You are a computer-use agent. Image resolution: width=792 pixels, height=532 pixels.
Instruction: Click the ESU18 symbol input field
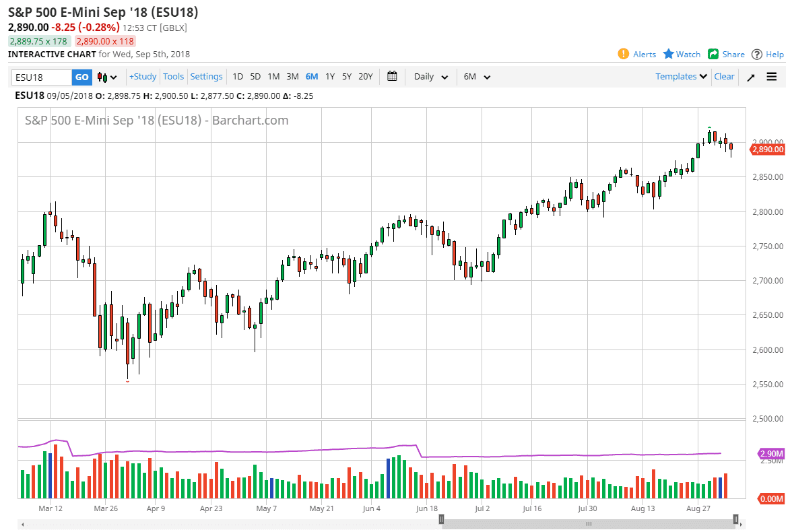click(x=42, y=77)
